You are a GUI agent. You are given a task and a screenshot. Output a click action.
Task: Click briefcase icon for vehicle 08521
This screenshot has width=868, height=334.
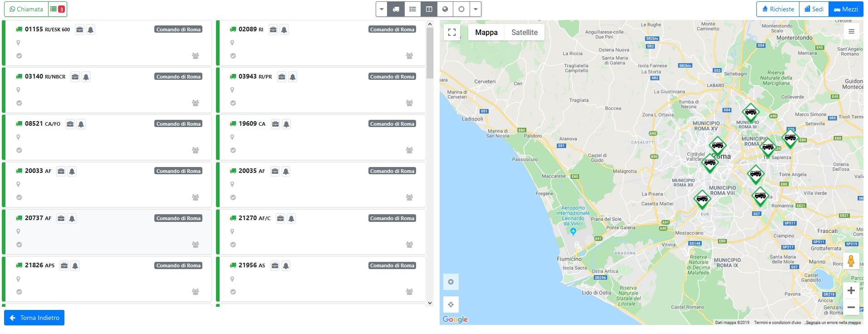pyautogui.click(x=70, y=124)
